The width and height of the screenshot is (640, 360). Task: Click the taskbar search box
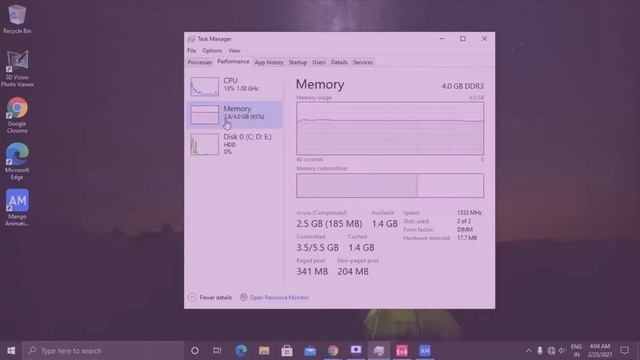[x=103, y=351]
